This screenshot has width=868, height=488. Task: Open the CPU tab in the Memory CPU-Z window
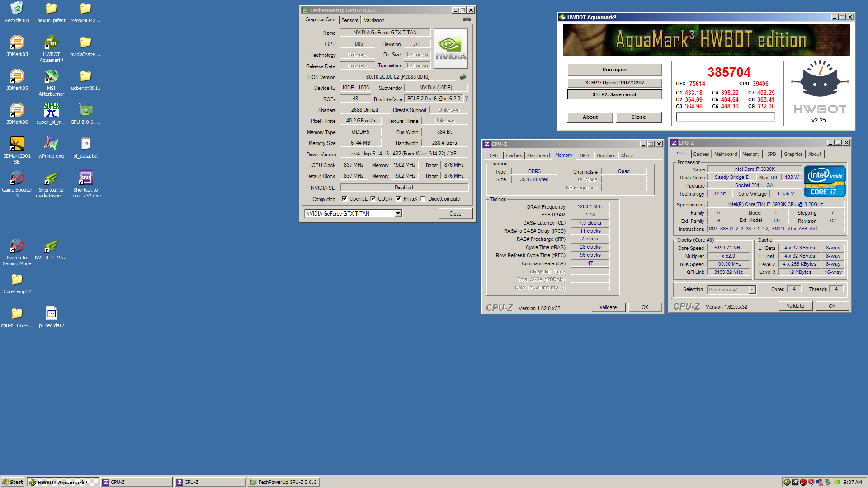click(x=494, y=155)
